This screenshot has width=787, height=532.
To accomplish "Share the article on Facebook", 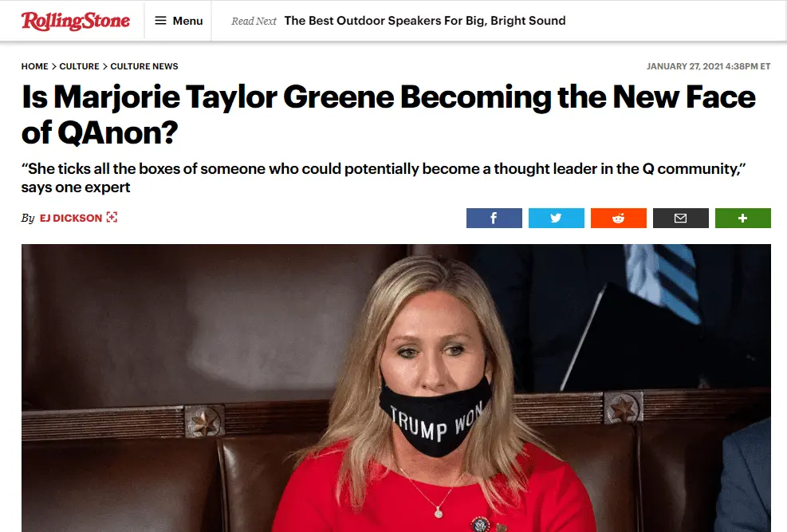I will 494,218.
